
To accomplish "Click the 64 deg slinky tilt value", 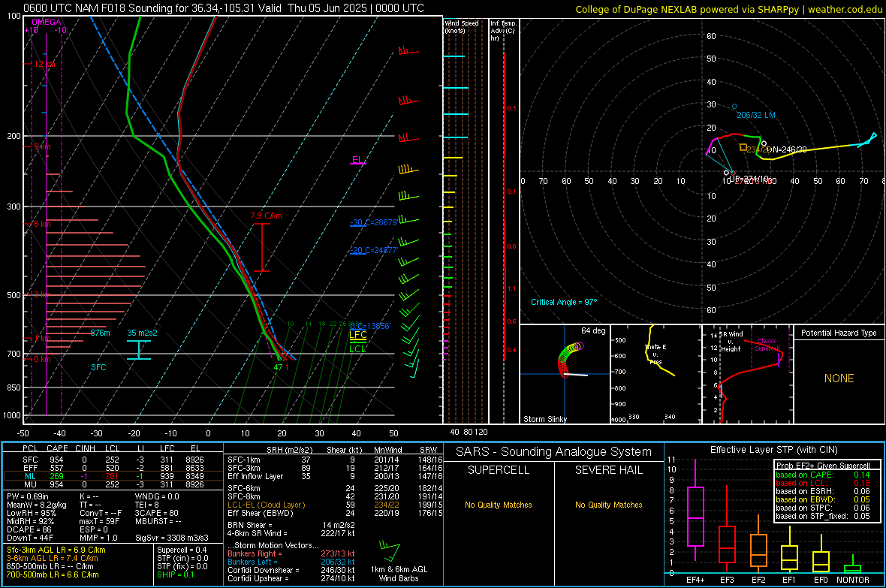I will tap(593, 330).
